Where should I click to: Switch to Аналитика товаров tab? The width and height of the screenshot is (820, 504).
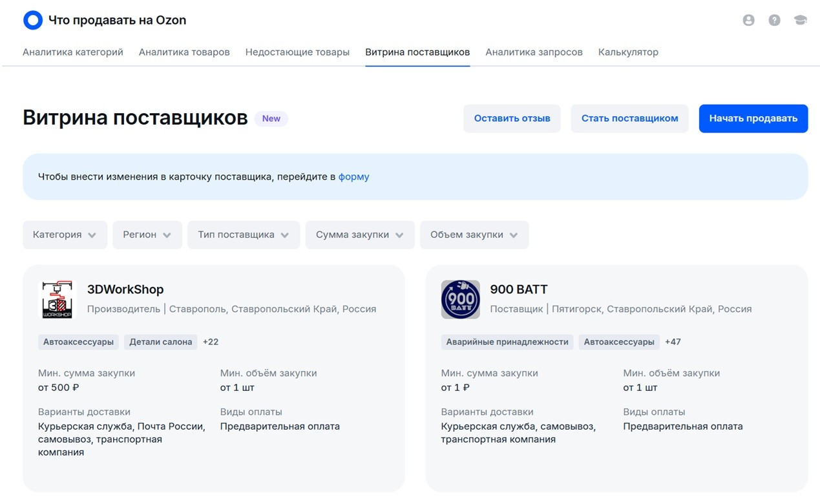(x=184, y=52)
